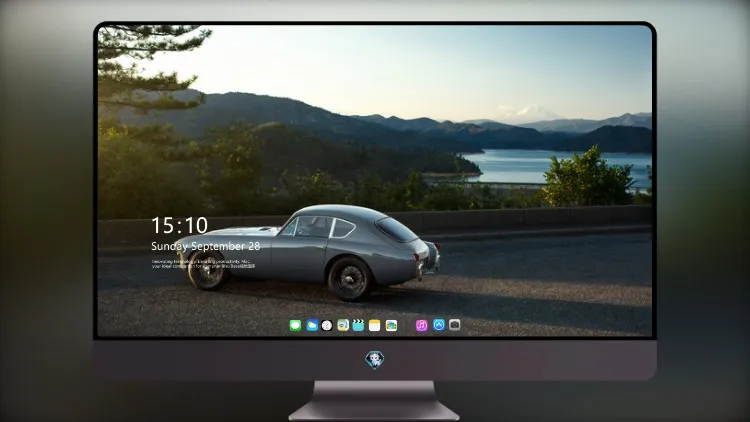The height and width of the screenshot is (422, 750).
Task: Click the 15:10 clock display
Action: pos(179,225)
